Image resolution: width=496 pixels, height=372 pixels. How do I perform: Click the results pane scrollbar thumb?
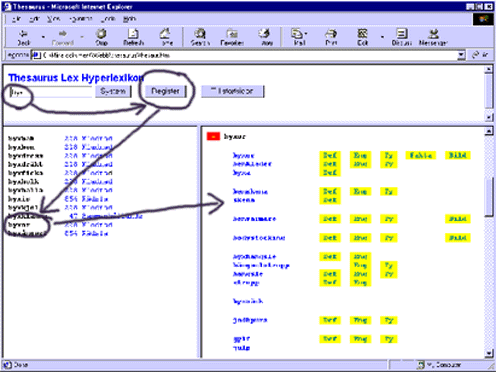(x=489, y=197)
